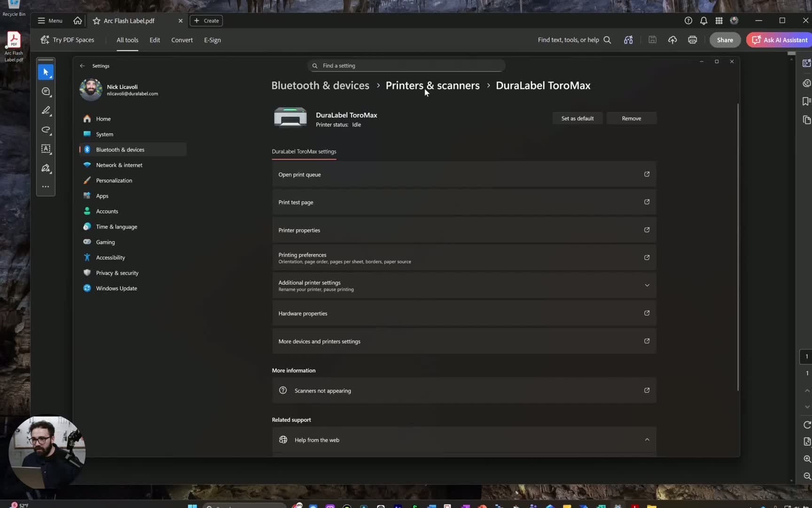This screenshot has height=508, width=812.
Task: Open the page thumbnails panel icon
Action: click(x=806, y=120)
